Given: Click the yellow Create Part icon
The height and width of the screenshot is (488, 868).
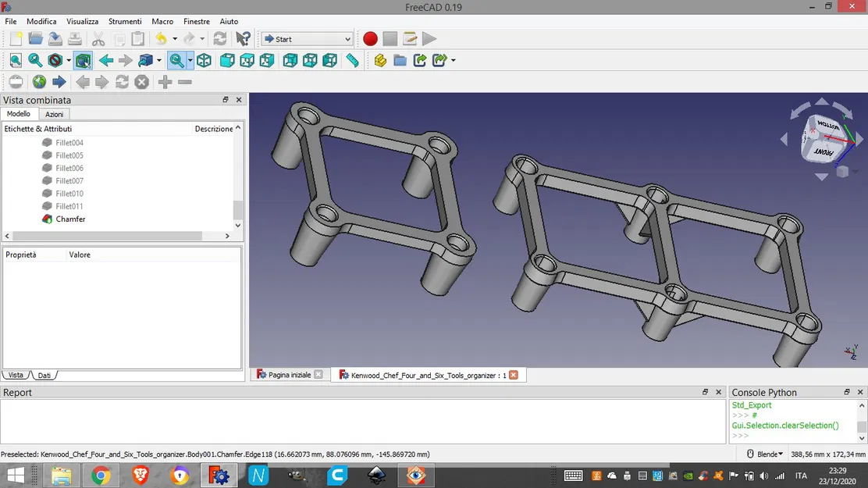Looking at the screenshot, I should click(380, 60).
